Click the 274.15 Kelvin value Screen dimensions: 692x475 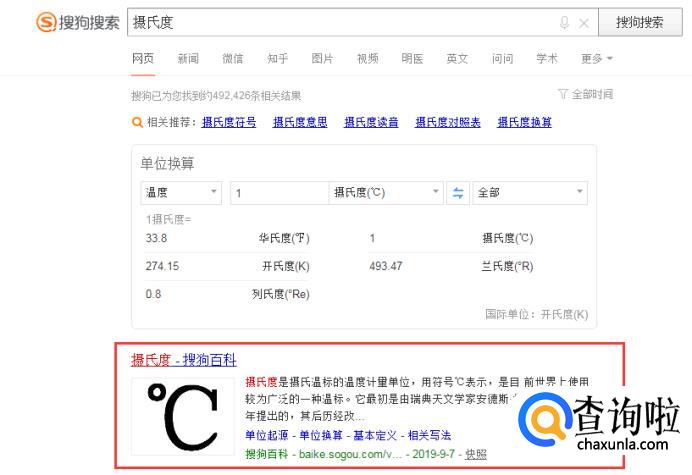tap(162, 266)
